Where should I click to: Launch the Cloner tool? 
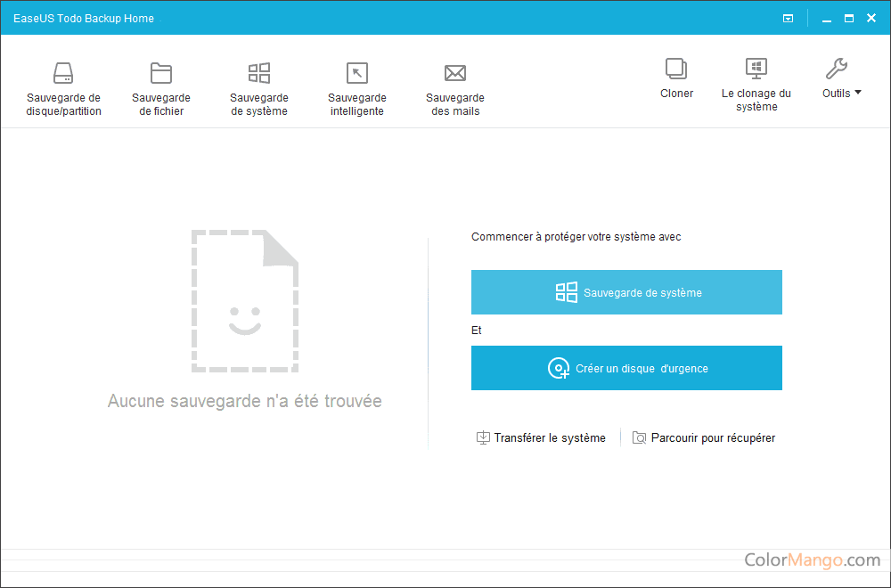click(676, 78)
